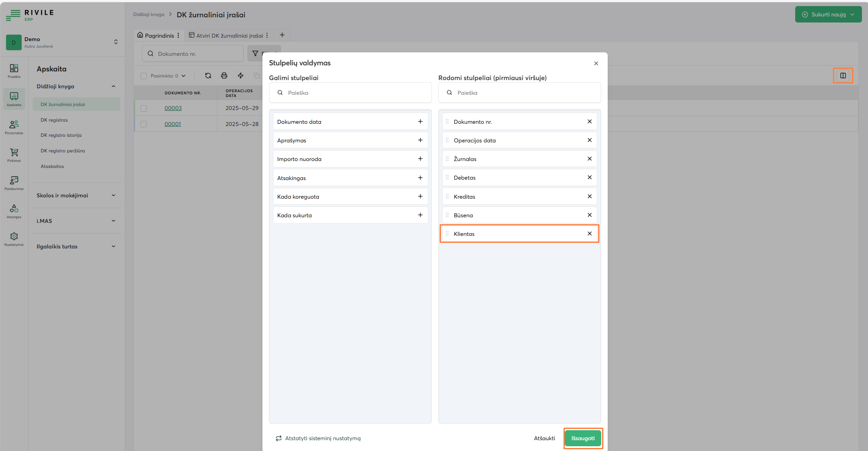
Task: Enable the select-all checkbox near Pasirinkta
Action: click(144, 75)
